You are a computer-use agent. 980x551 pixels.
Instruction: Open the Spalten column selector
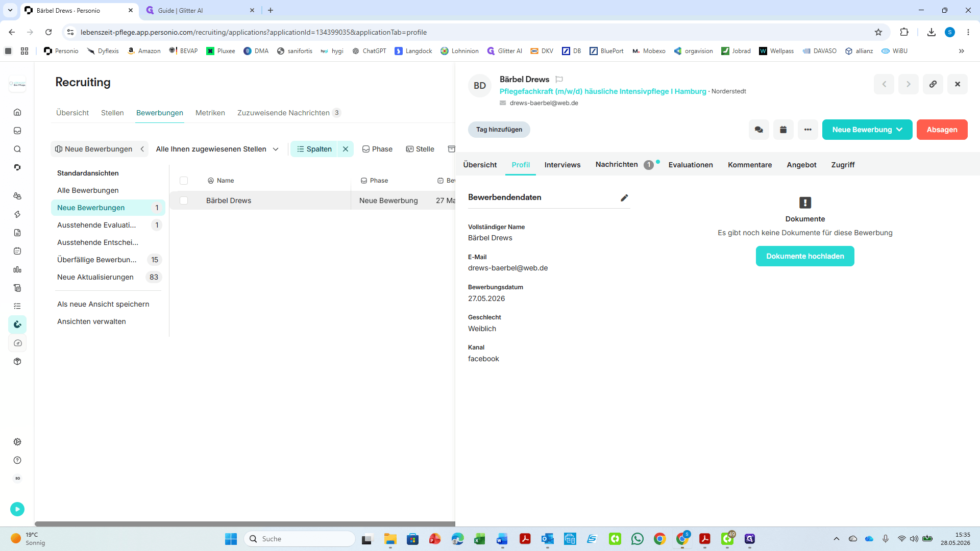pos(314,149)
